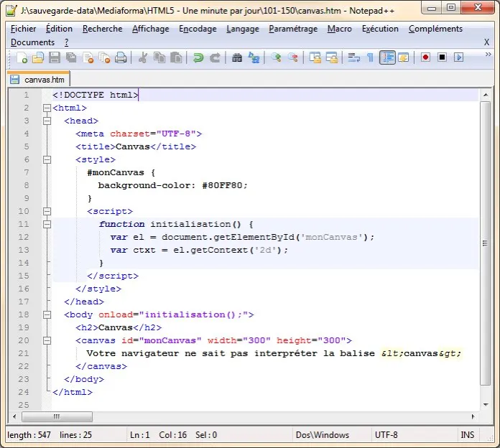500x448 pixels.
Task: Click the Cut scissors icon
Action: [143, 57]
